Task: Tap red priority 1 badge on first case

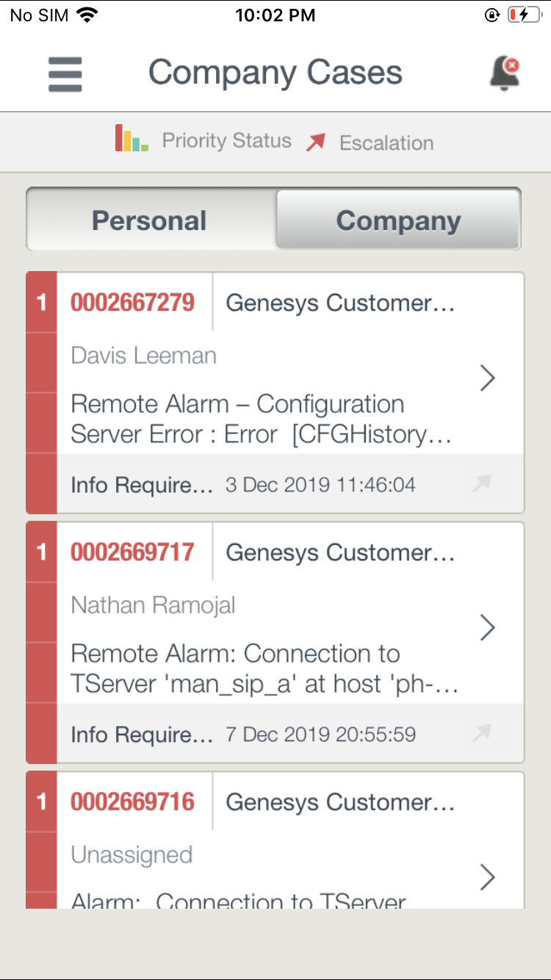Action: 42,303
